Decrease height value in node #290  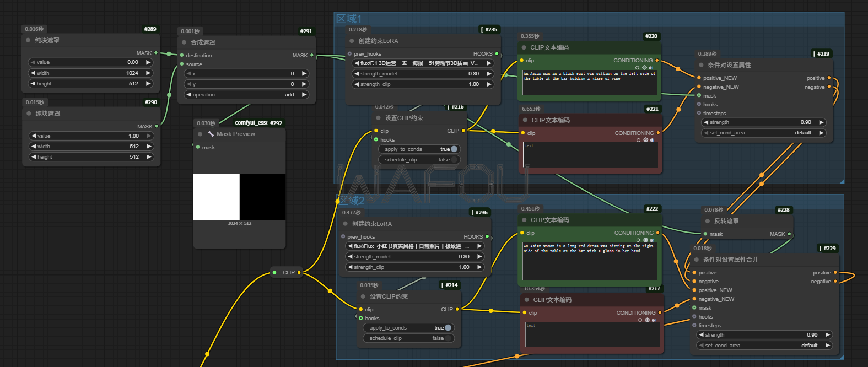click(x=34, y=157)
